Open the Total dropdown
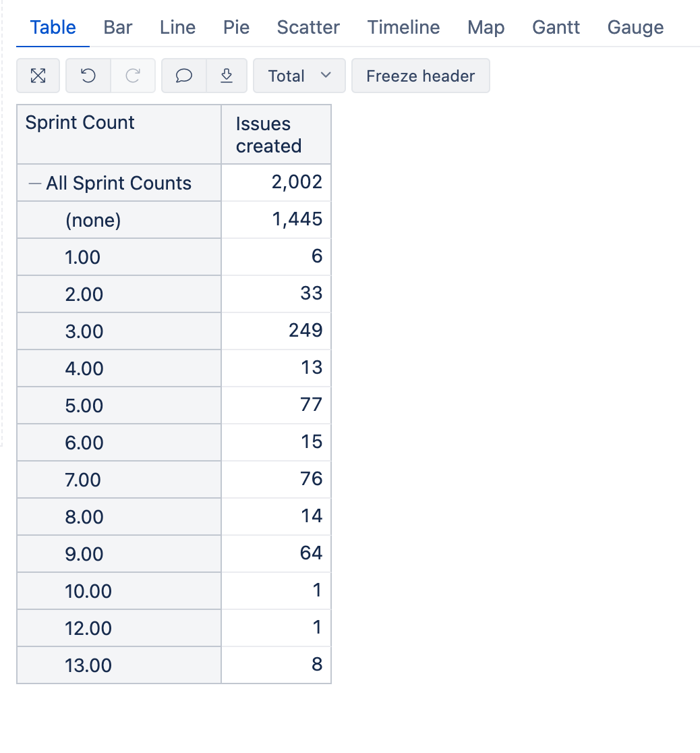700x753 pixels. tap(299, 76)
